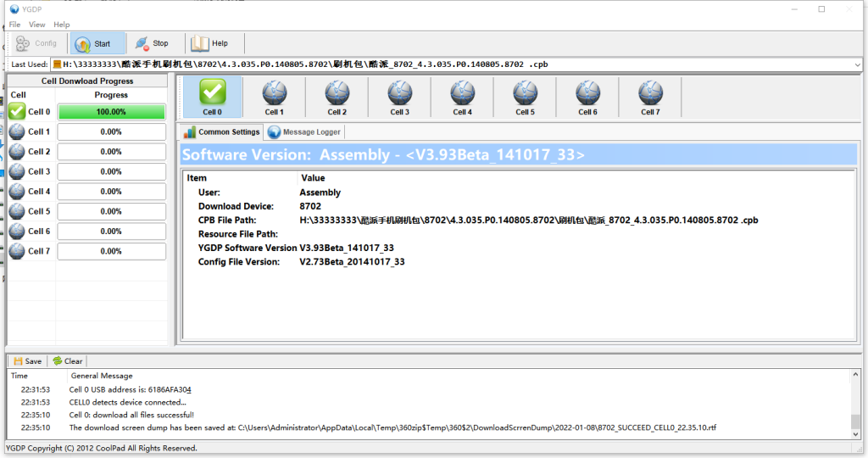868x458 pixels.
Task: Open the File menu
Action: click(14, 25)
